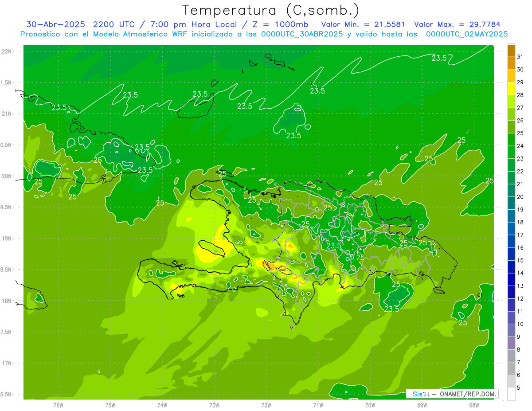Select '0000UTC_30ABR2025' initialization timestamp
The height and width of the screenshot is (411, 532).
(x=302, y=34)
